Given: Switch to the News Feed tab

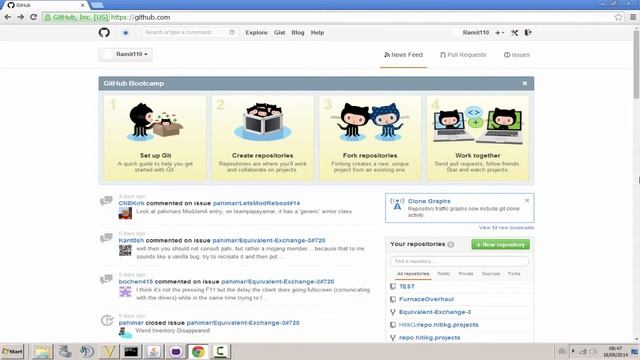Looking at the screenshot, I should click(403, 55).
